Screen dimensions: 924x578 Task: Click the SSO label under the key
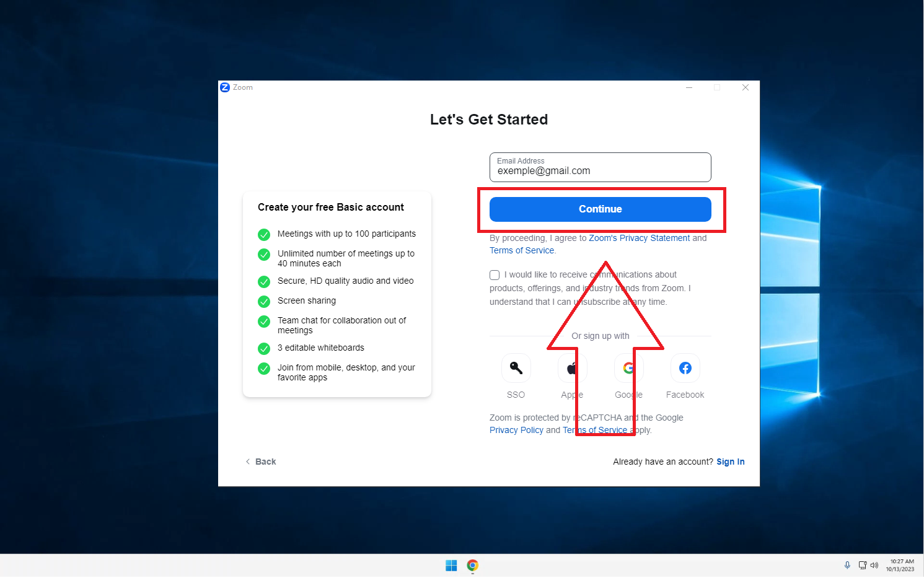(x=516, y=395)
